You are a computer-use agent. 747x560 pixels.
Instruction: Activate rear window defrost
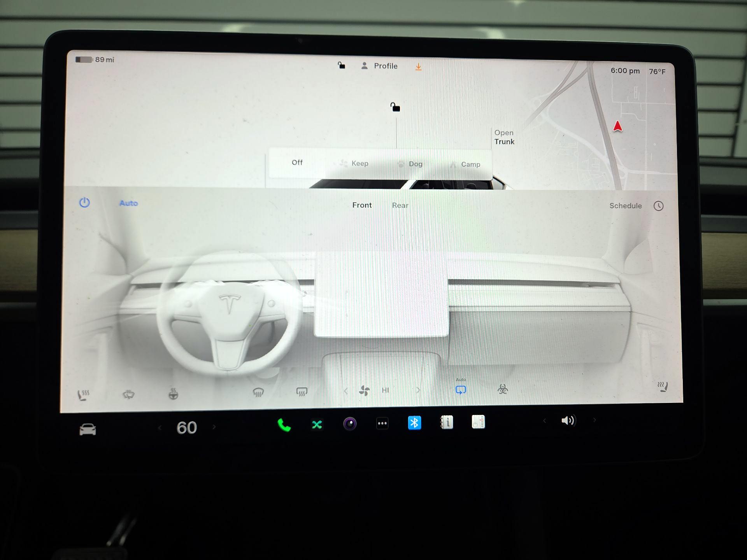pos(302,392)
